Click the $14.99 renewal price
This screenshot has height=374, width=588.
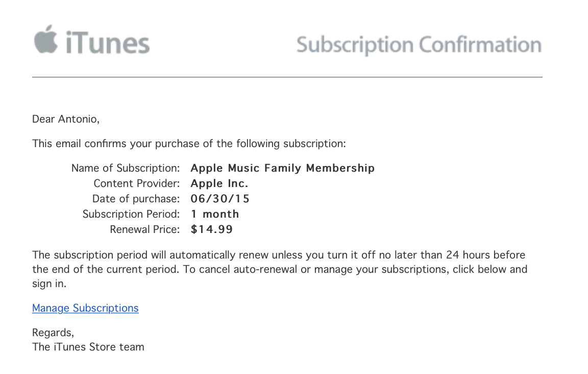point(211,229)
